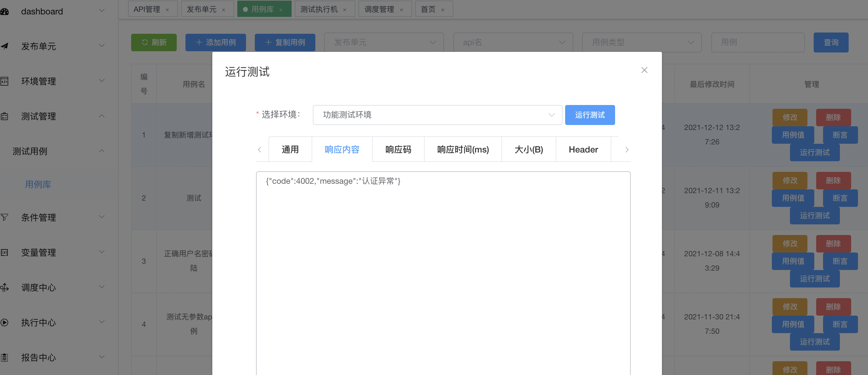Click the green 刷新 button
Image resolution: width=868 pixels, height=375 pixels.
[154, 42]
